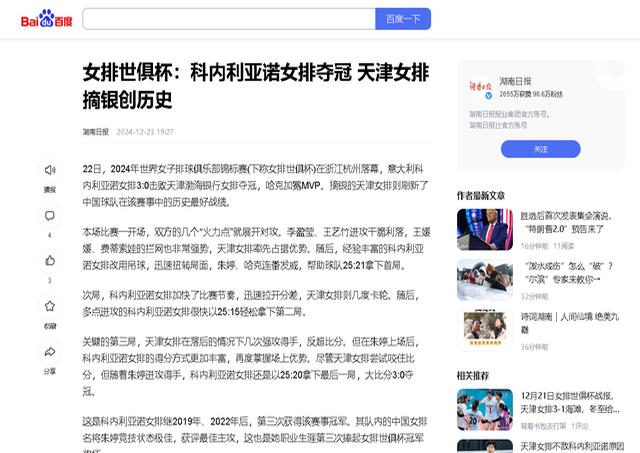This screenshot has width=640, height=453.
Task: Click 湖南日报 source below the headline
Action: click(x=96, y=132)
